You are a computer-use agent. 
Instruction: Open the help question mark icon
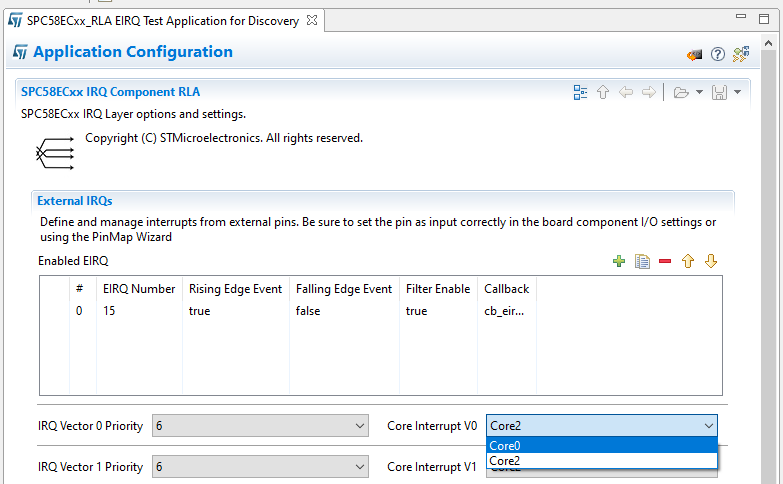[718, 54]
